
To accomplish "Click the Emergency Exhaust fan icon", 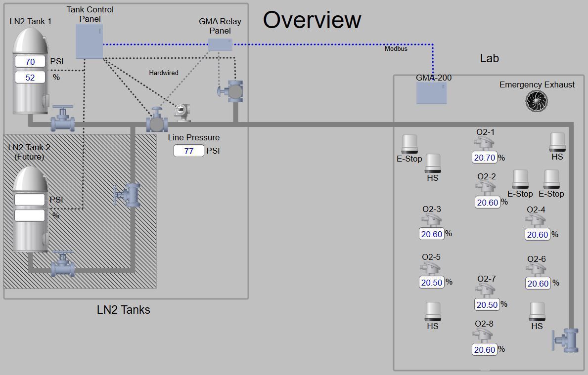I will pos(537,101).
